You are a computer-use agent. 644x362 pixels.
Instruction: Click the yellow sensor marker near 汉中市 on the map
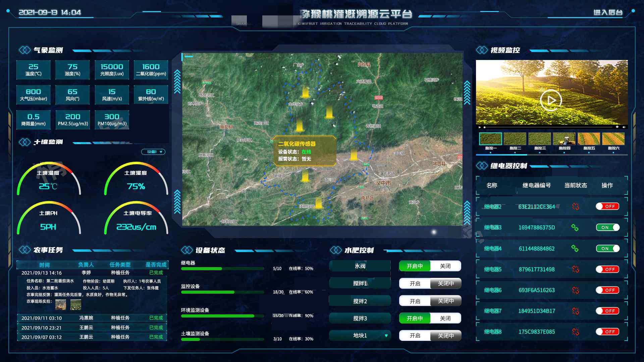354,155
